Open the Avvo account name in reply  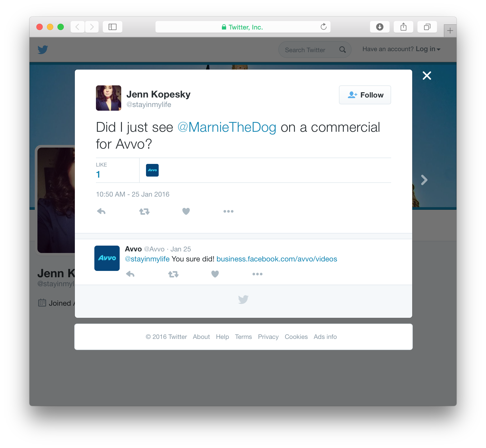tap(133, 249)
